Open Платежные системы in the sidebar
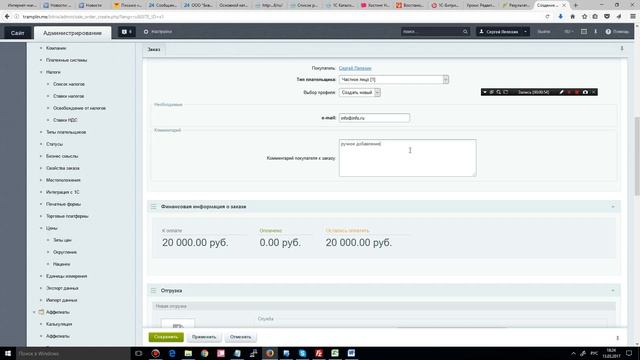640x360 pixels. tap(67, 60)
